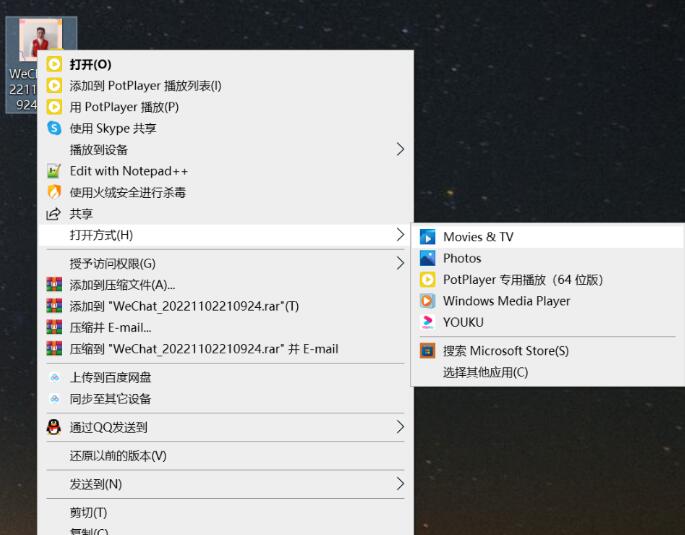
Task: Click the Skype share icon
Action: coord(54,128)
